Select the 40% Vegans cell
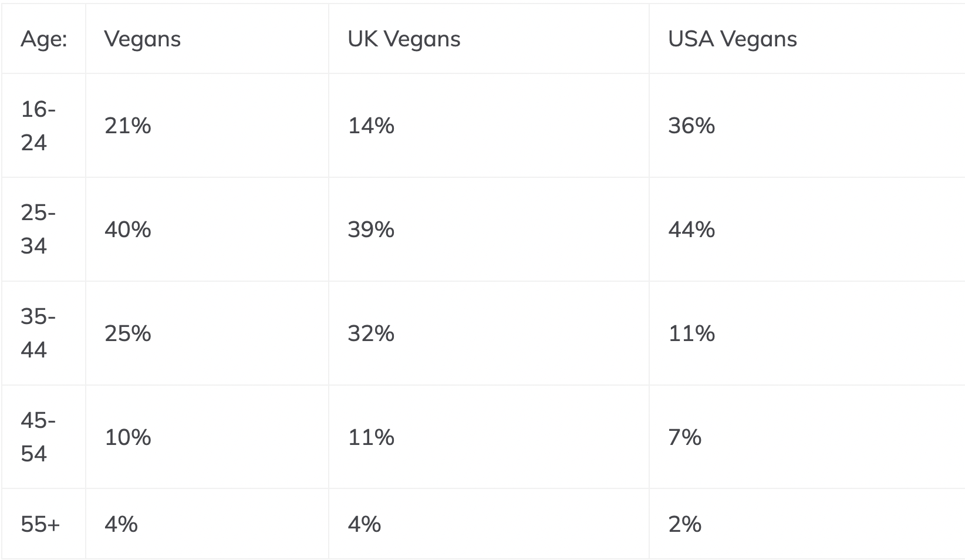This screenshot has width=965, height=560. click(128, 230)
